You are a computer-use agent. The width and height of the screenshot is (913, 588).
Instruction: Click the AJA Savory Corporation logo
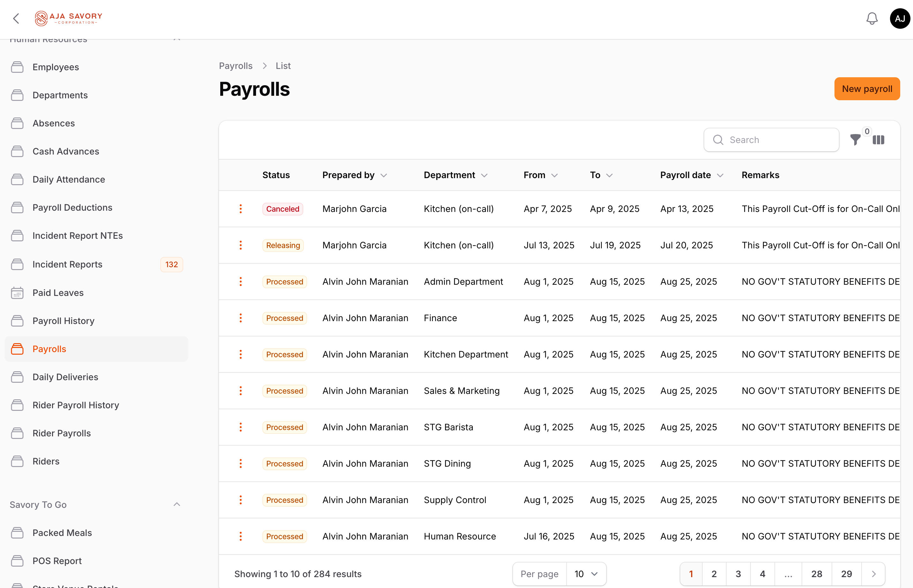[68, 18]
